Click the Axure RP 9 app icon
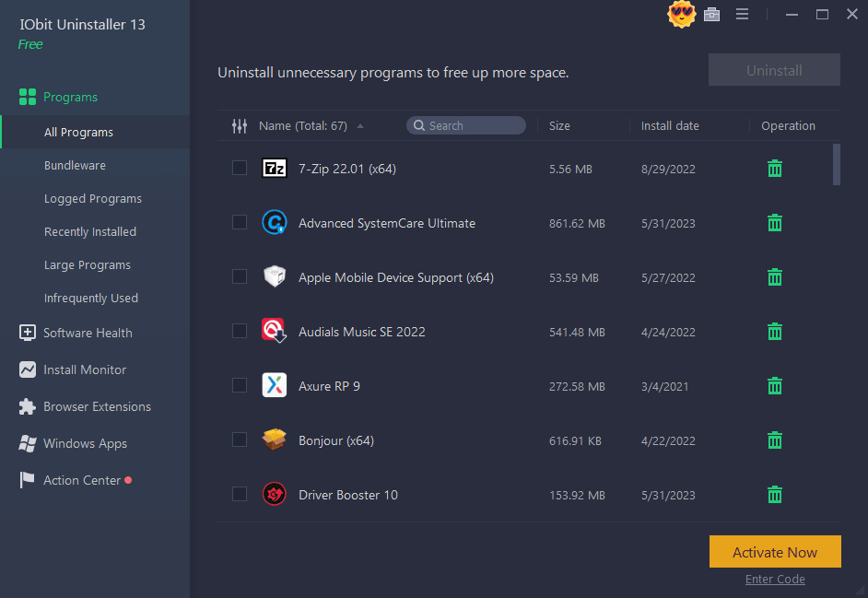868x598 pixels. (x=275, y=386)
